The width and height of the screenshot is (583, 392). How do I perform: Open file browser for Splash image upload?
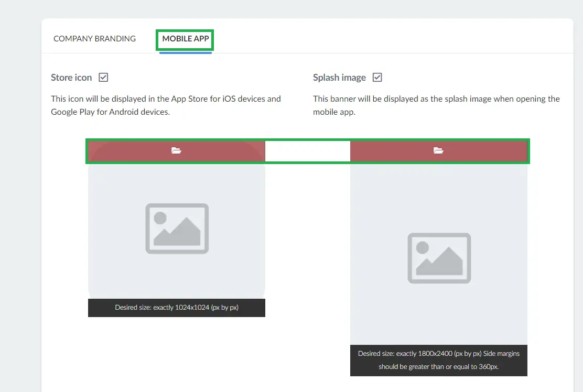(x=439, y=151)
